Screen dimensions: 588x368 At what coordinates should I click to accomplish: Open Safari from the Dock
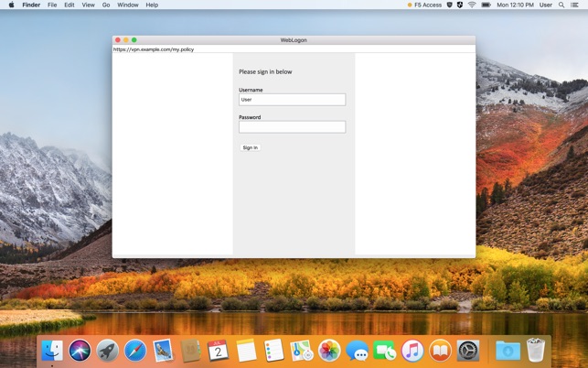[135, 351]
